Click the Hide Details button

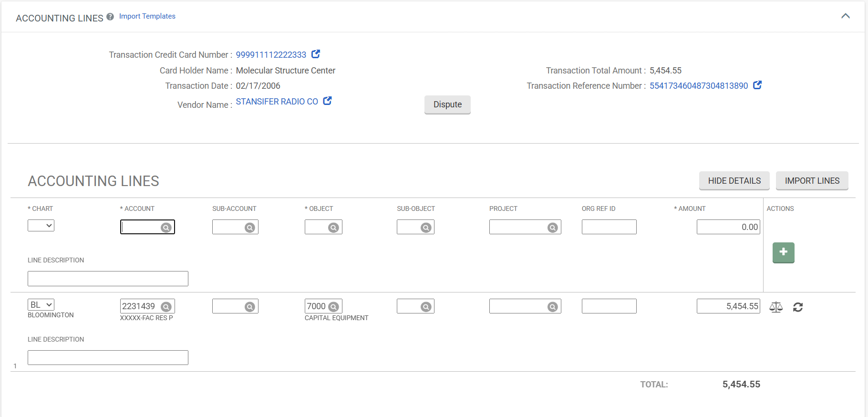pos(734,181)
